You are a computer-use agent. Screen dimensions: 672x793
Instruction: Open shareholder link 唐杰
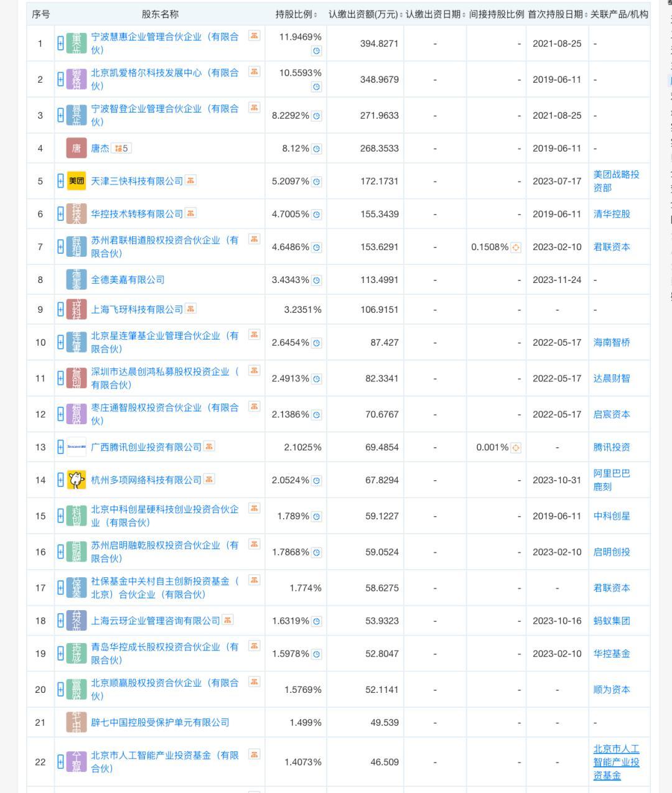click(100, 148)
